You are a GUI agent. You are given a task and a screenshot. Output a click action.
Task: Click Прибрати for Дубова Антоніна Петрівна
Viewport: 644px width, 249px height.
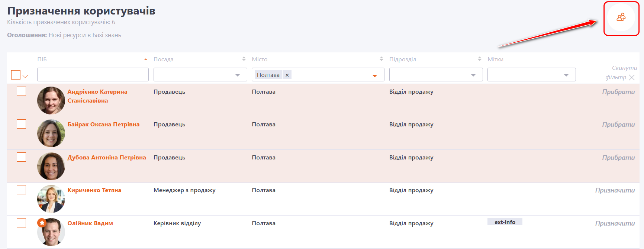(618, 158)
